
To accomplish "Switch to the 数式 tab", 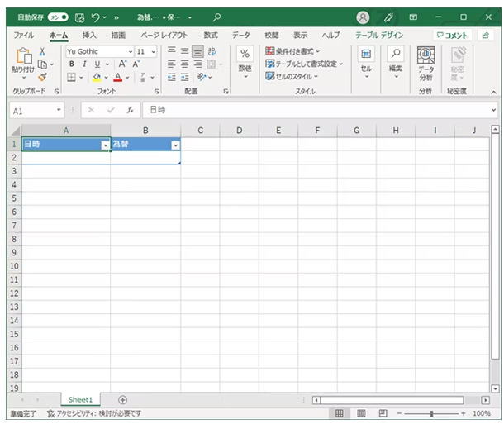I will click(211, 35).
